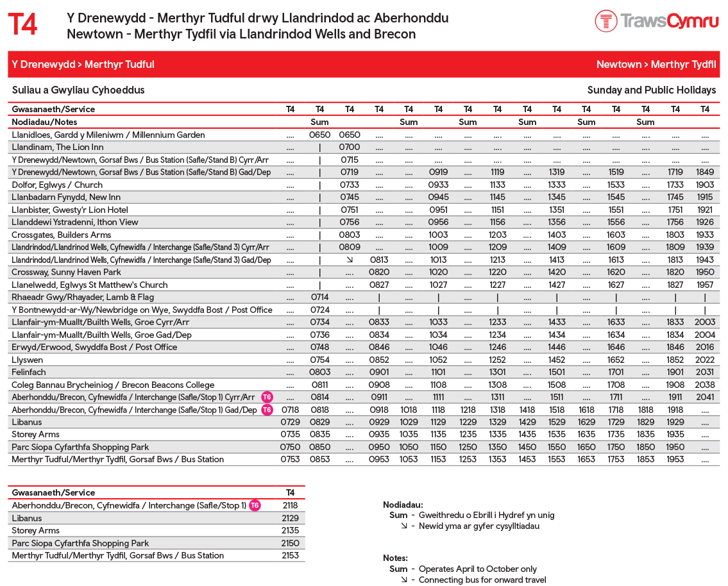The width and height of the screenshot is (728, 586).
Task: Click the 0700 time at Llandinam
Action: coord(349,147)
